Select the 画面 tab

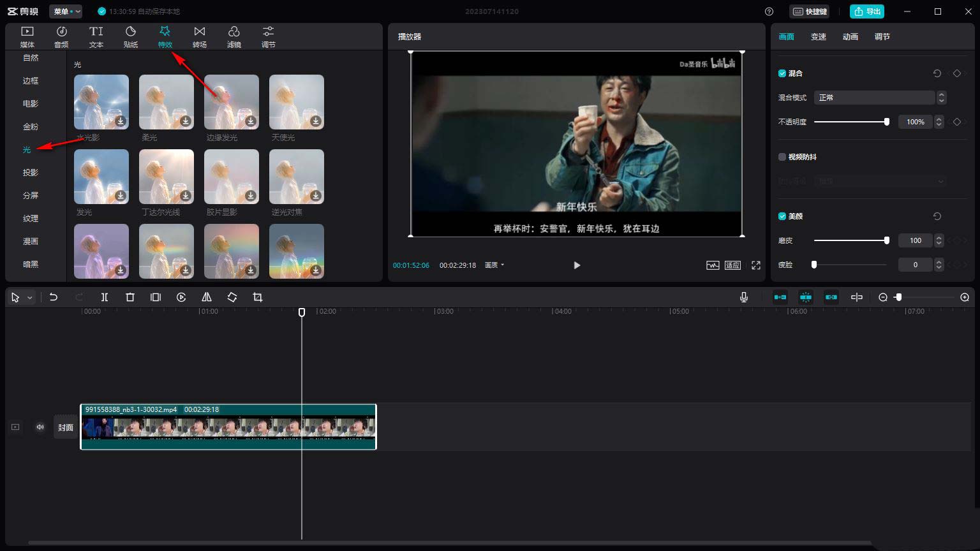[x=787, y=37]
